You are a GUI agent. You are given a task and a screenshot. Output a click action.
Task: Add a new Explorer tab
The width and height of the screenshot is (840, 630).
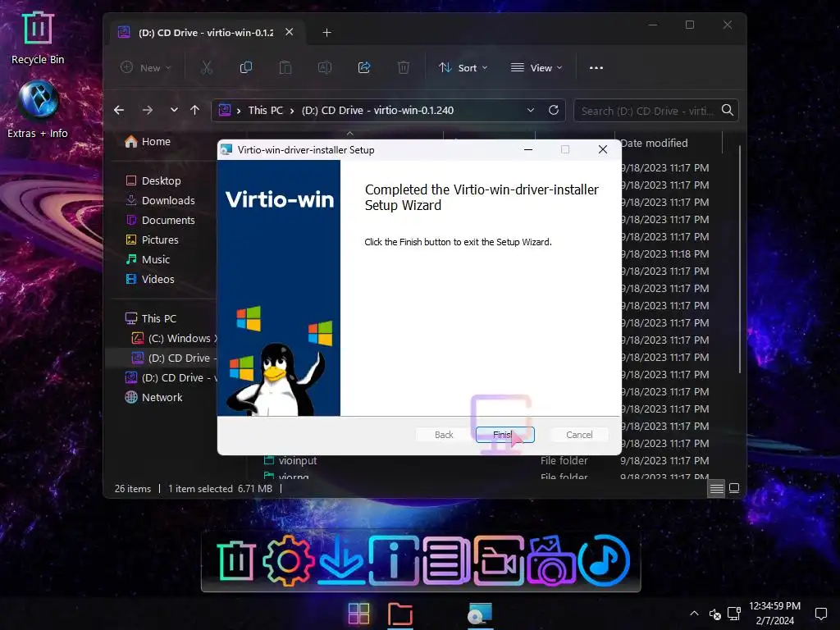(326, 33)
